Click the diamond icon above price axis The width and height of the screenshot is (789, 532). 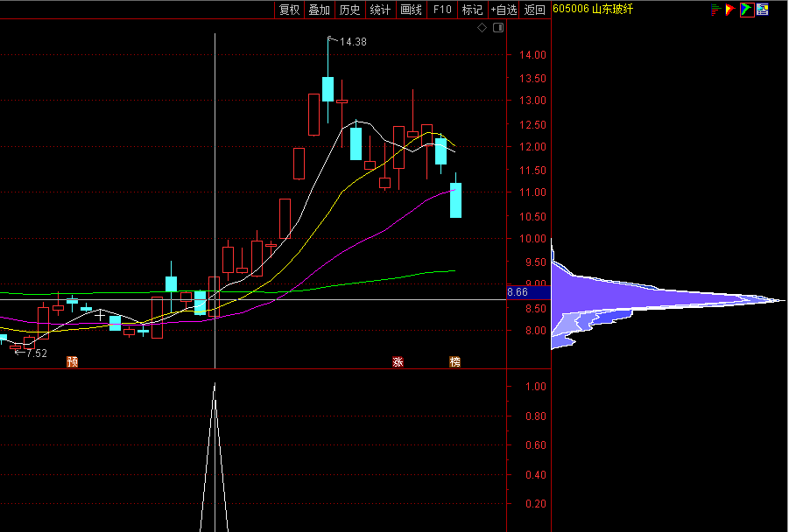click(x=482, y=28)
